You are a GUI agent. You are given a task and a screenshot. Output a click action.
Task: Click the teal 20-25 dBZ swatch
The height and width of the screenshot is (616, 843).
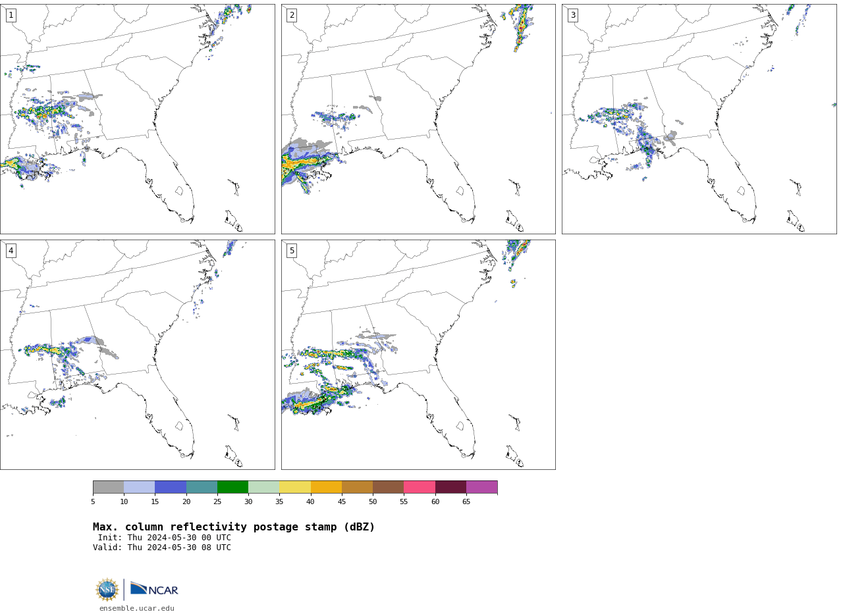click(202, 487)
